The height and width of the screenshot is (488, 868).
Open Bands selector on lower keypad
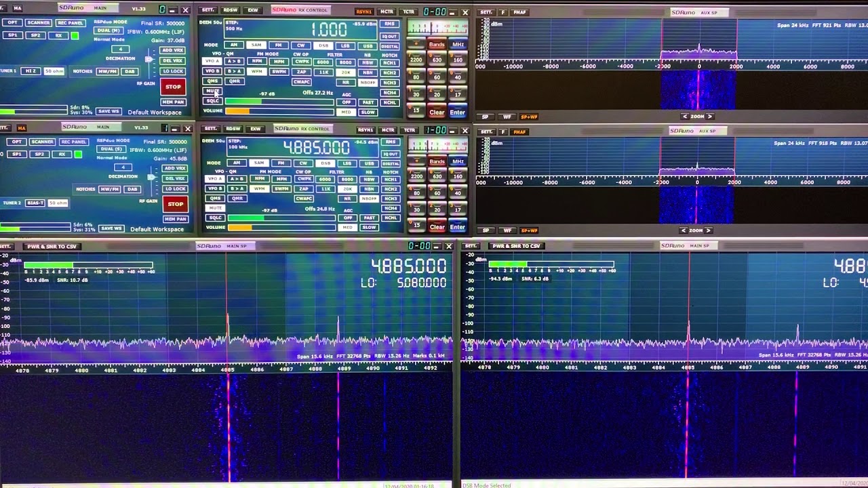(437, 161)
